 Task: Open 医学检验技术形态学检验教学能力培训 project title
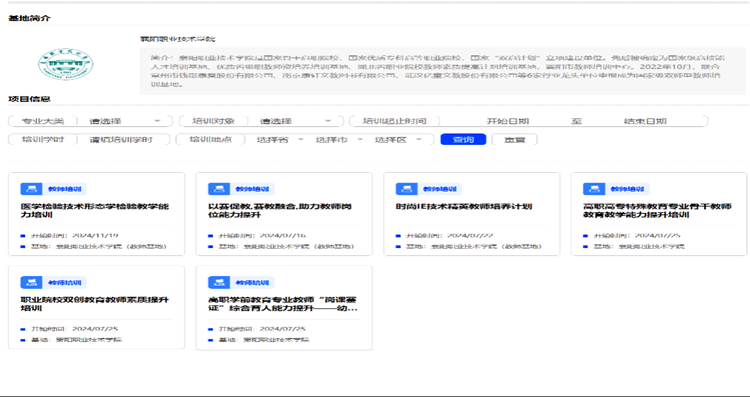click(95, 210)
